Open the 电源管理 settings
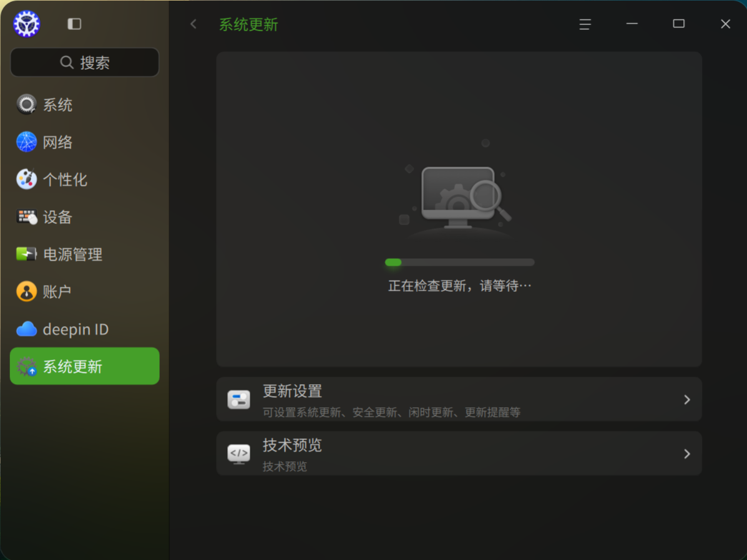Image resolution: width=747 pixels, height=560 pixels. [x=85, y=254]
